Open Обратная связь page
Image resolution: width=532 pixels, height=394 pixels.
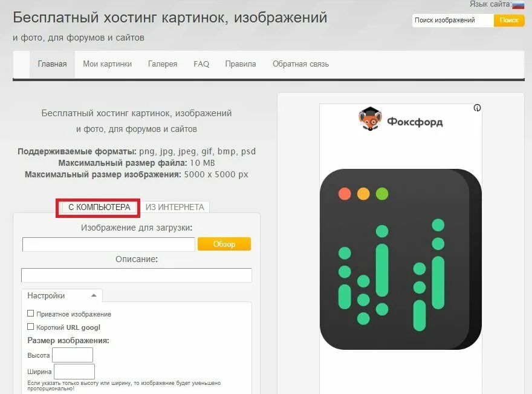[300, 64]
